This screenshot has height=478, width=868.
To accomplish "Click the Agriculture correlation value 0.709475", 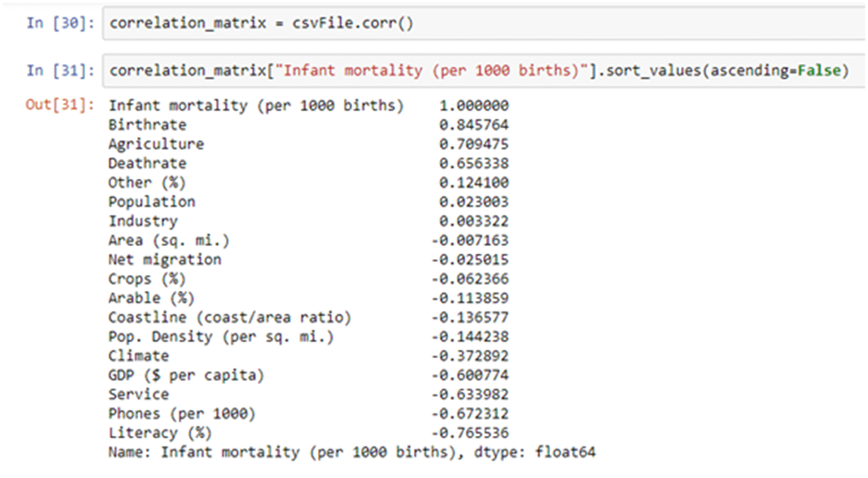I will (474, 144).
